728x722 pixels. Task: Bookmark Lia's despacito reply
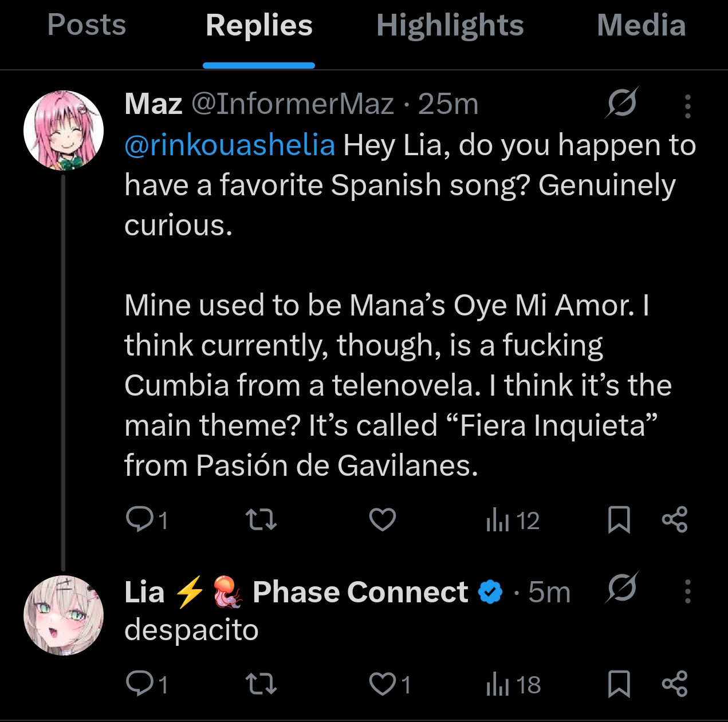[619, 684]
